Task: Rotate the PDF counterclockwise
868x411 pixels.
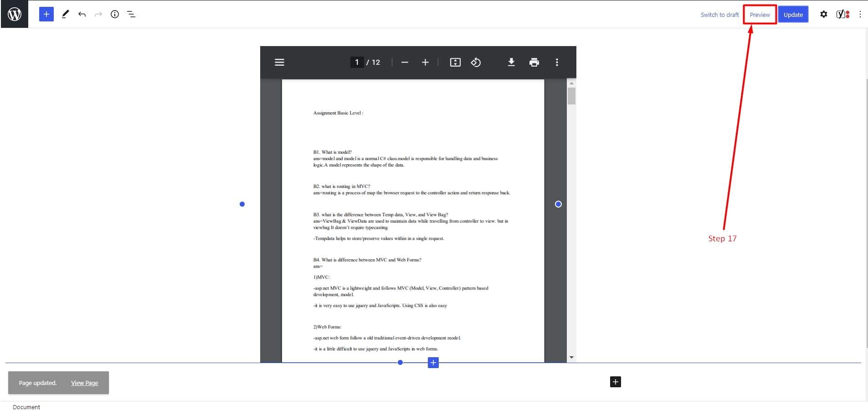Action: 476,62
